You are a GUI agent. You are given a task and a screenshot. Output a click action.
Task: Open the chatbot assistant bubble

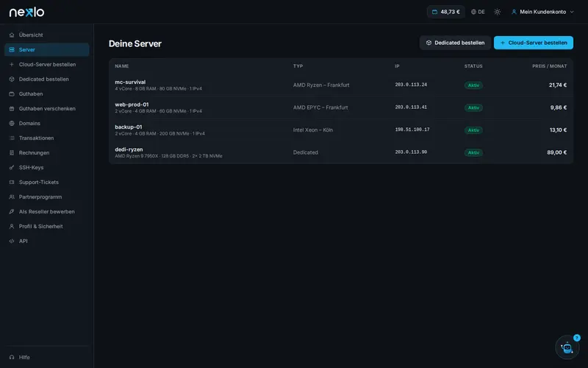[x=567, y=347]
